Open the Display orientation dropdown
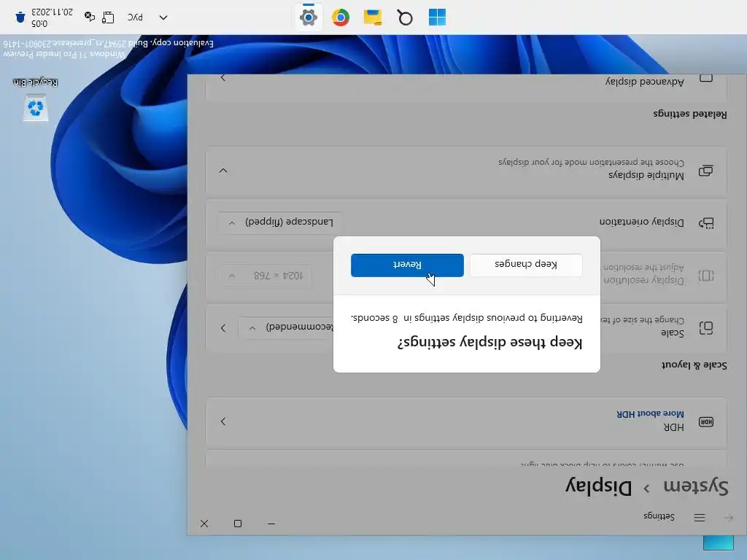 279,222
